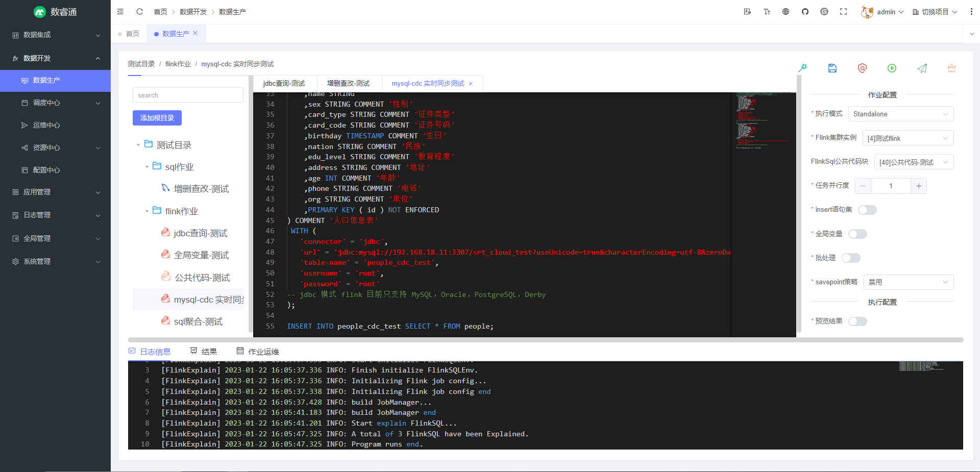Collapse the 测试目录 tree folder
The height and width of the screenshot is (472, 980).
138,145
